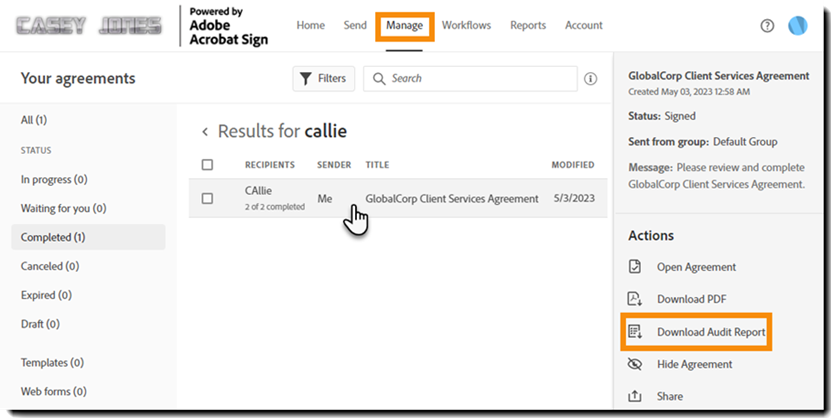Click GlobalCorp Client Services Agreement row title
This screenshot has width=831, height=418.
(452, 199)
